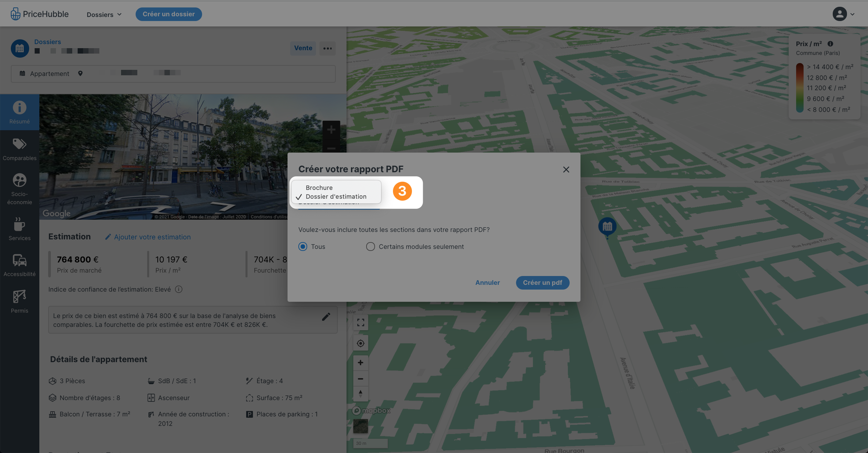Screen dimensions: 868x453
Task: Click the price color gradient scale
Action: click(x=800, y=88)
